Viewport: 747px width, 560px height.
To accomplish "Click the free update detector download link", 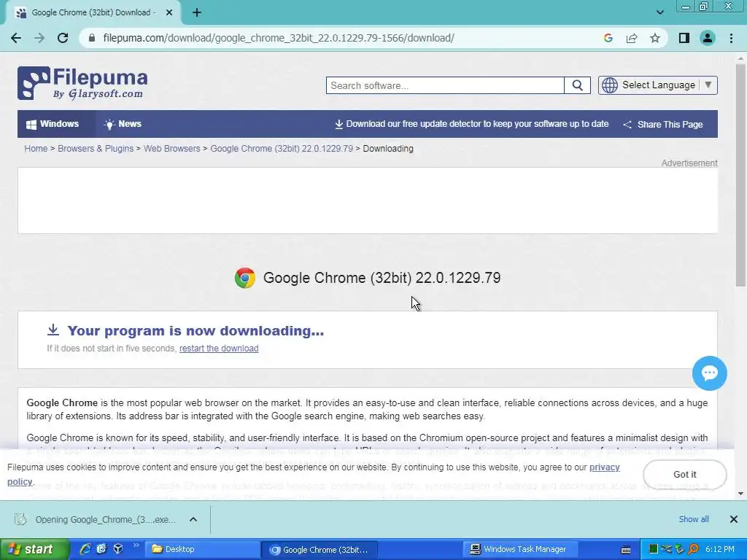I will pos(472,124).
